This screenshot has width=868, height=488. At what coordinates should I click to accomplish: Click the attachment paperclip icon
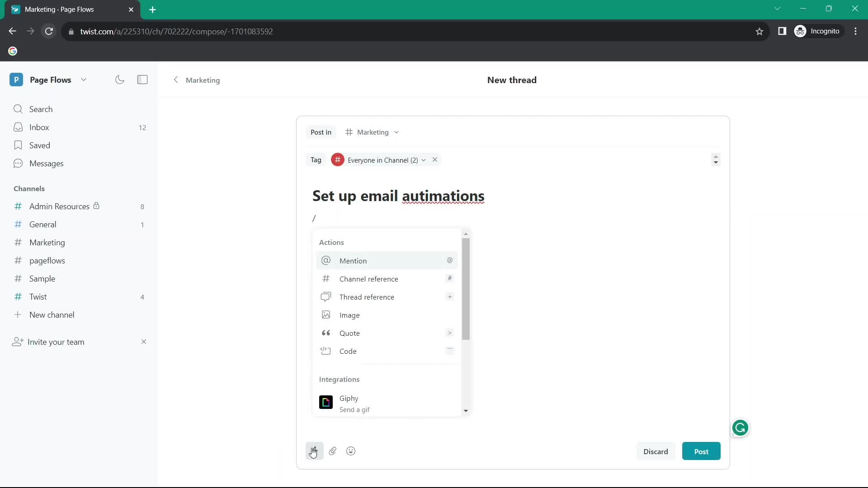pos(333,451)
